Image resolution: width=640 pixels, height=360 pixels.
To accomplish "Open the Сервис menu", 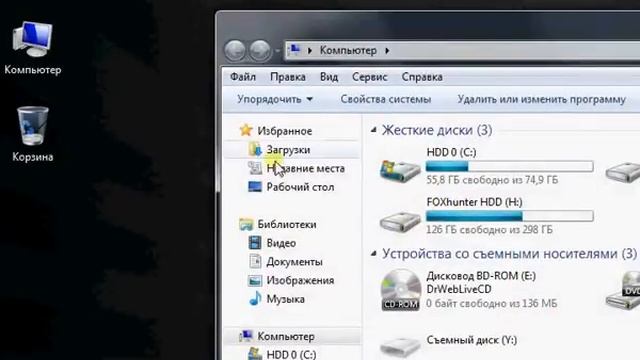I will [370, 77].
